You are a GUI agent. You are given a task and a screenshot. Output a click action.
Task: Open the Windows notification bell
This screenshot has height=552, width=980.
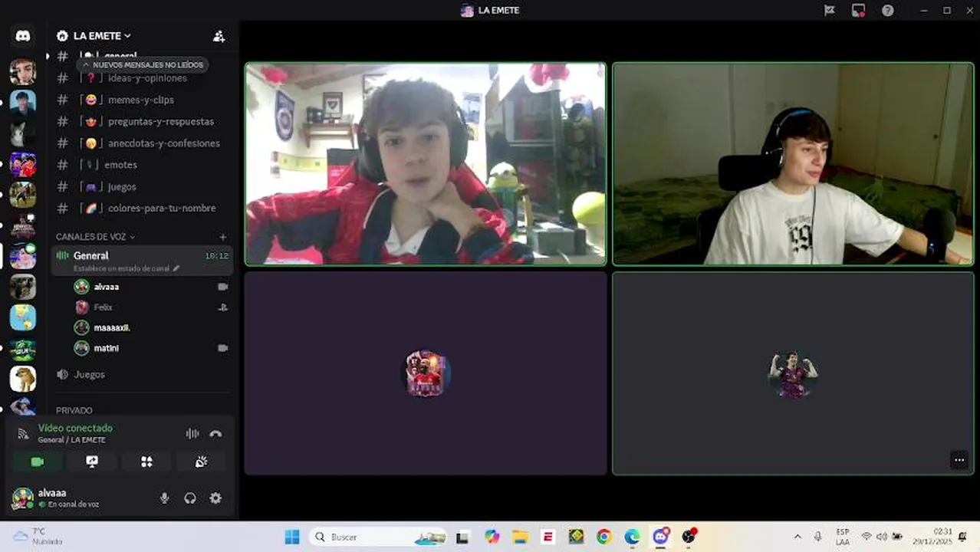[x=962, y=537]
